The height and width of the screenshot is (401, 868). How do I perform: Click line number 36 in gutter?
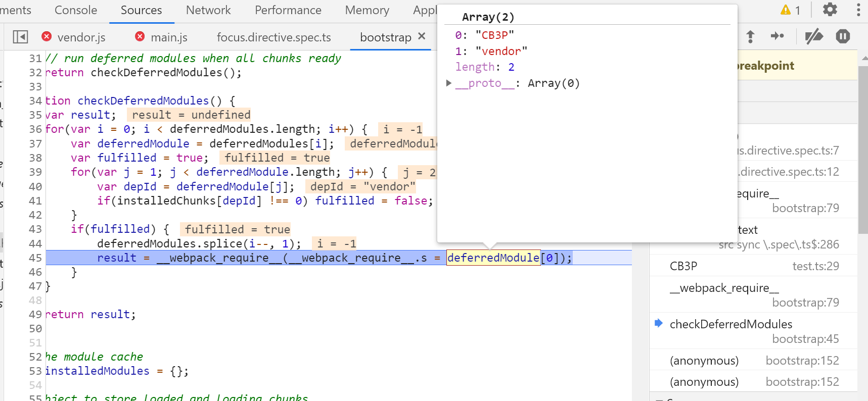click(35, 129)
